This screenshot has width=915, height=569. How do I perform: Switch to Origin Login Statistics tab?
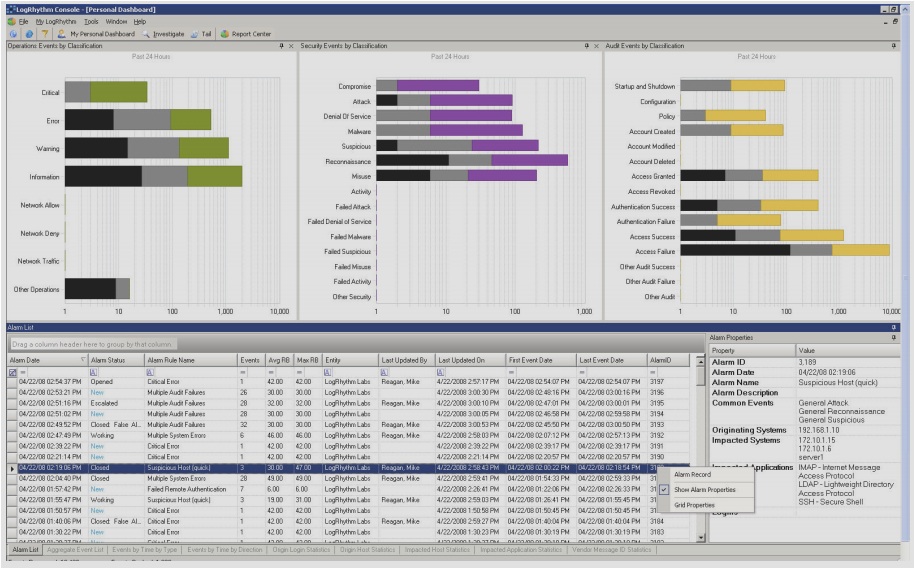(x=301, y=550)
